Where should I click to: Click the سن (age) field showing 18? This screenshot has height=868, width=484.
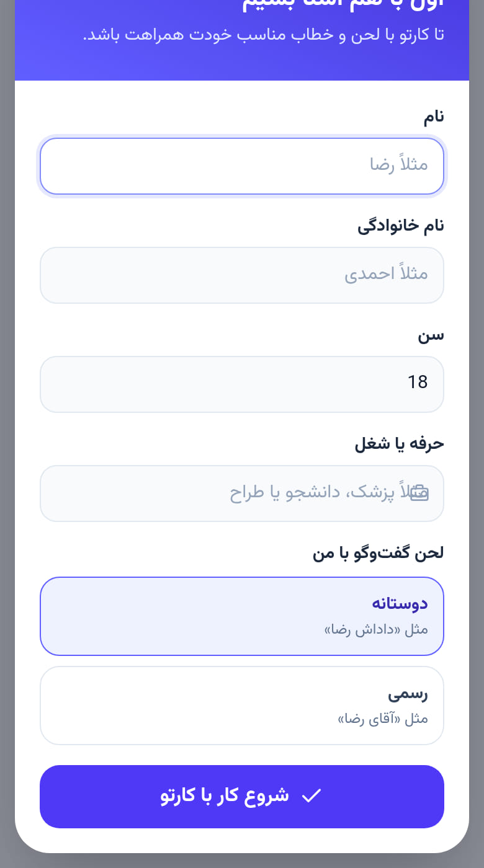point(242,384)
